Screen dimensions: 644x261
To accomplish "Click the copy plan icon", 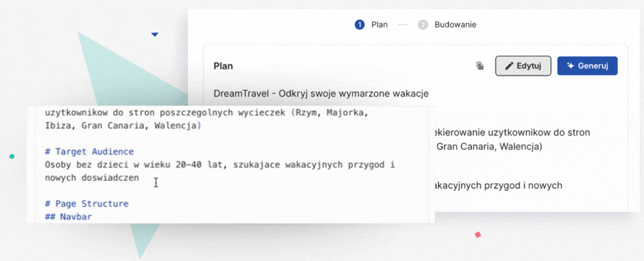I will pyautogui.click(x=480, y=66).
